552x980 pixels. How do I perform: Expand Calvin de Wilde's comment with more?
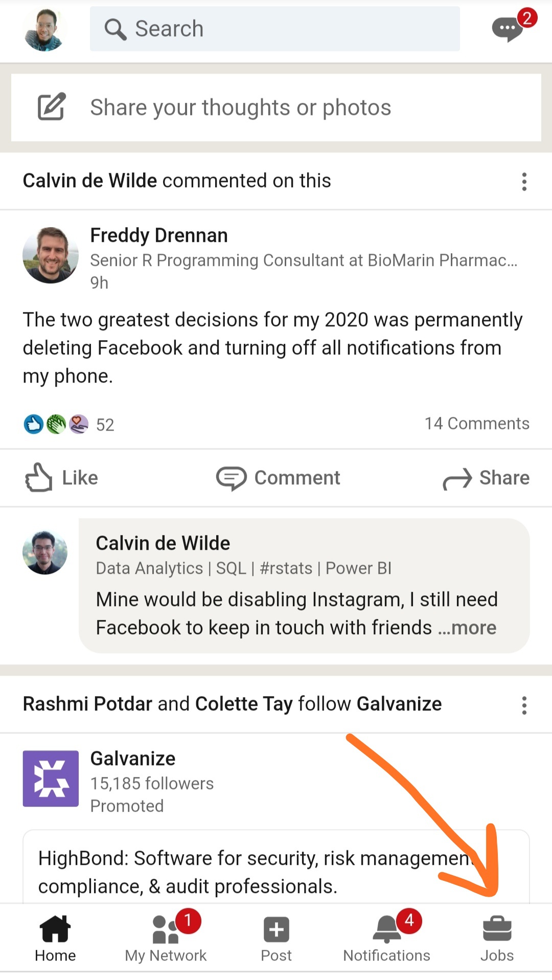(467, 628)
